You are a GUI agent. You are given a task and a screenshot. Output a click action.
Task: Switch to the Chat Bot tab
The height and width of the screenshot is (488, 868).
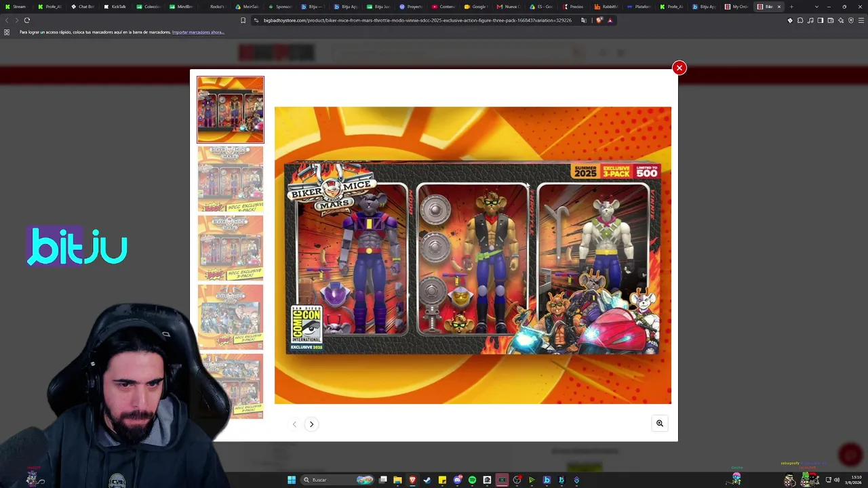pos(83,7)
